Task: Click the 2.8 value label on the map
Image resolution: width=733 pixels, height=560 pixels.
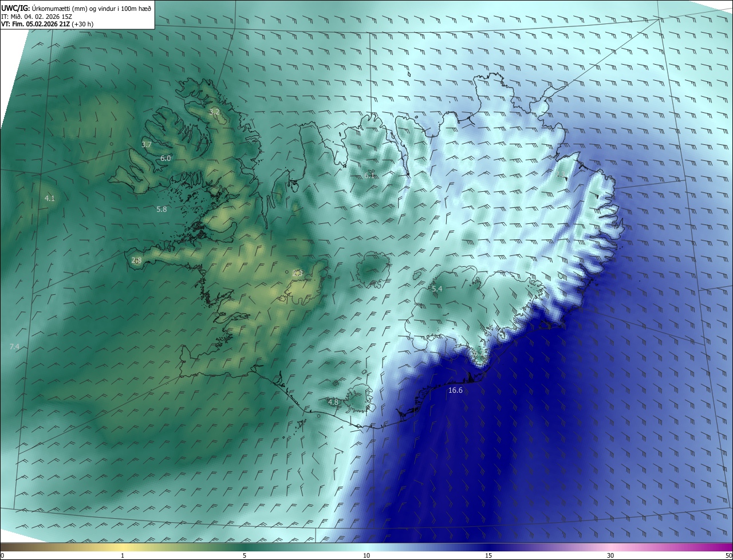Action: 136,261
